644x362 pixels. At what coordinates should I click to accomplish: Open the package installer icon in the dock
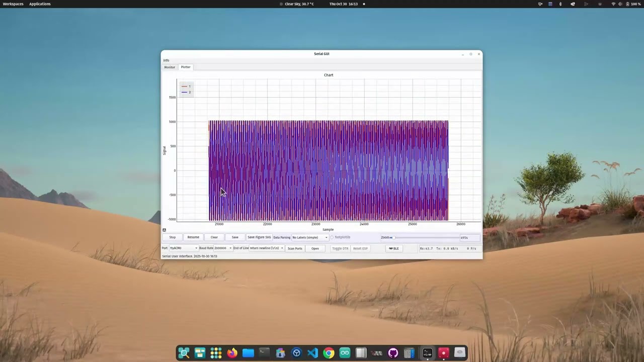click(x=280, y=353)
